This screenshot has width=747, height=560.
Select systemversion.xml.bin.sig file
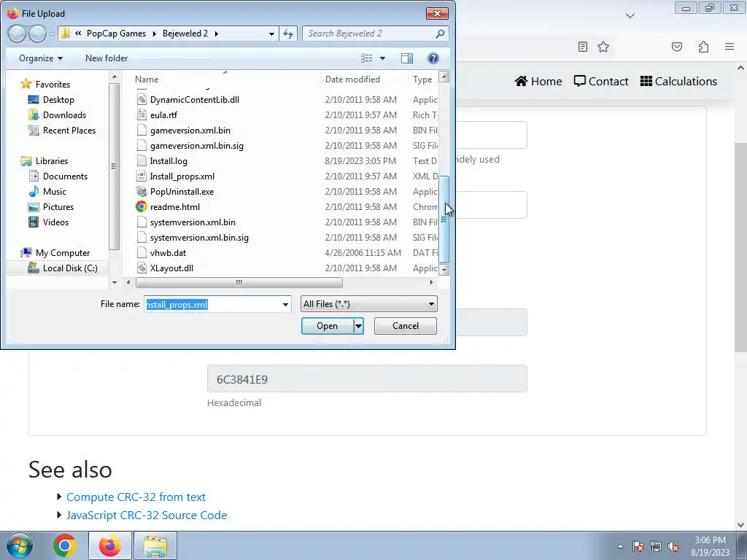(x=199, y=238)
